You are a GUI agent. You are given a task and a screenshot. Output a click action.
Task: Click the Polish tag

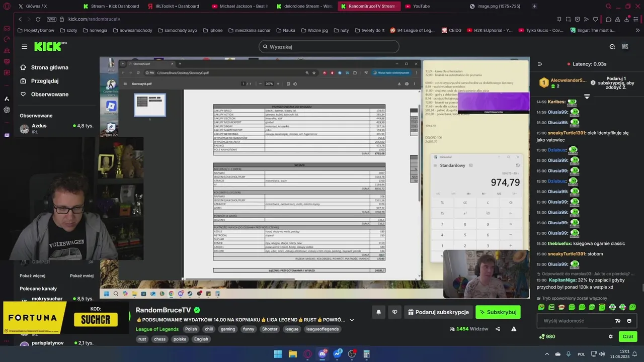pos(191,329)
